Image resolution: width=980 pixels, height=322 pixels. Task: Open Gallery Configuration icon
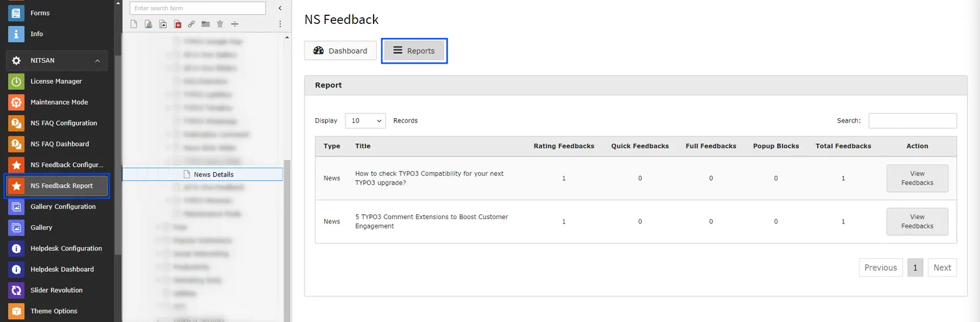[17, 206]
